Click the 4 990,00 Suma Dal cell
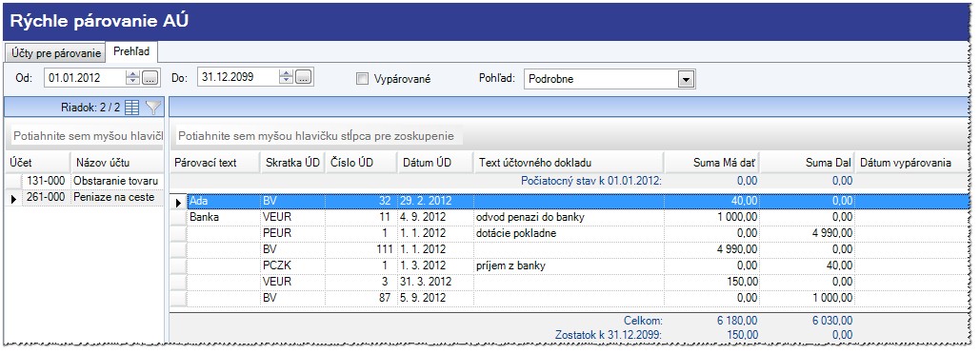Viewport: 980px width, 354px height. pyautogui.click(x=808, y=233)
